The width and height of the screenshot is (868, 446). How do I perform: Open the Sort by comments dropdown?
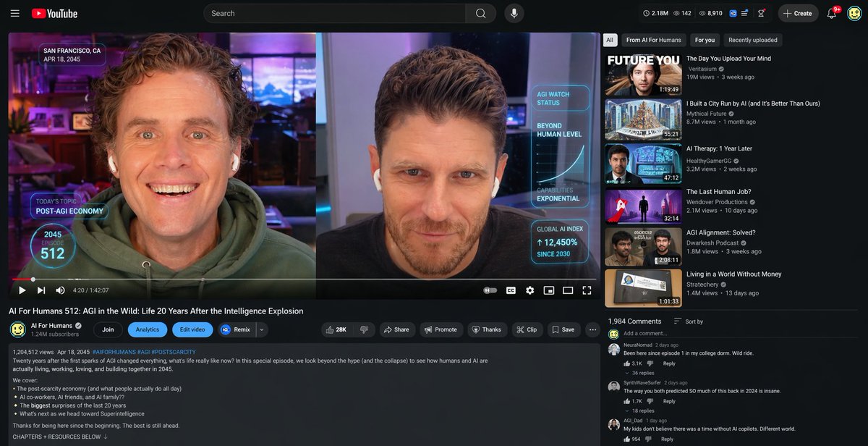(x=689, y=321)
